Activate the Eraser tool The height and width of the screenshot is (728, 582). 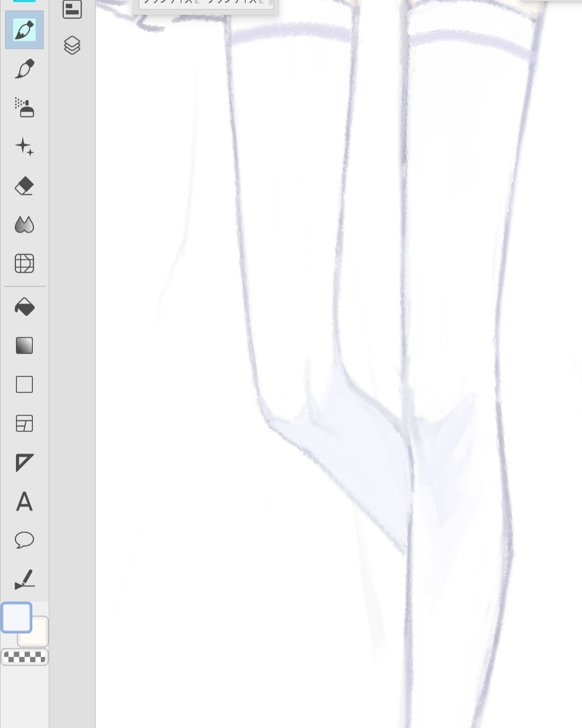coord(24,186)
